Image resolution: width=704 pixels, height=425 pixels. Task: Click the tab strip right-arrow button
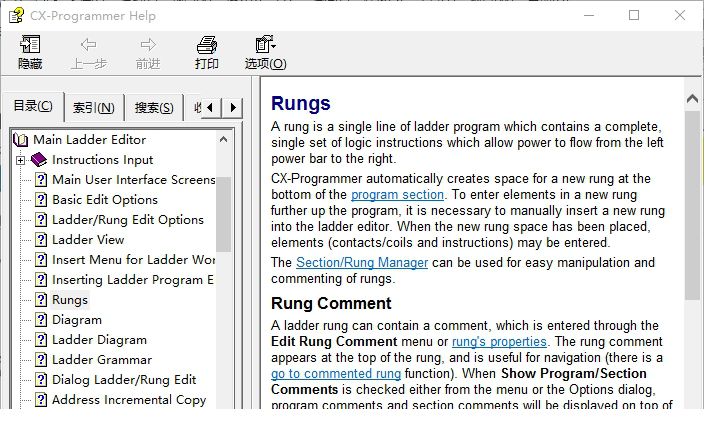pyautogui.click(x=233, y=108)
